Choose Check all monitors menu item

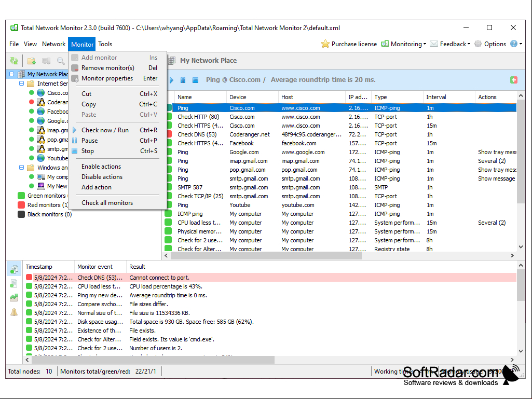118,203
